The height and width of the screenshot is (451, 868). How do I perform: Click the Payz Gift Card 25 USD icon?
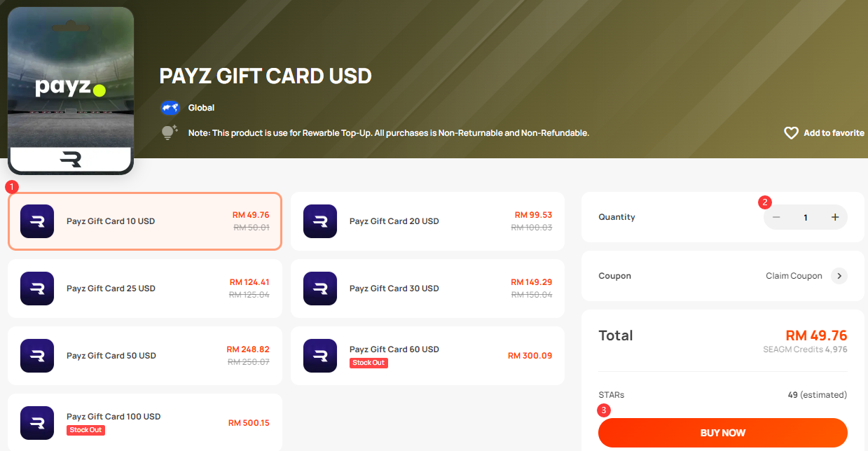[37, 289]
